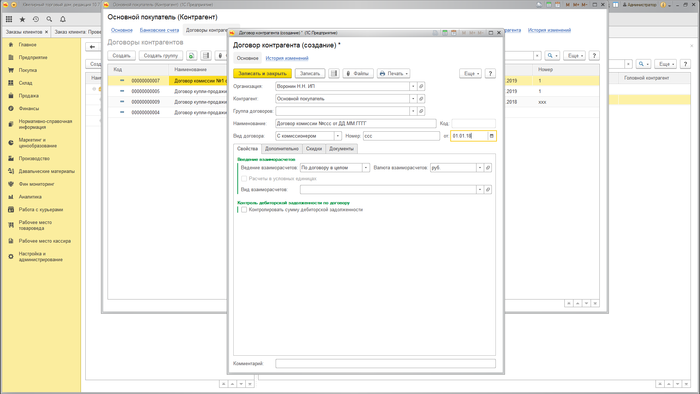Open Продажа section in sidebar

[x=29, y=95]
